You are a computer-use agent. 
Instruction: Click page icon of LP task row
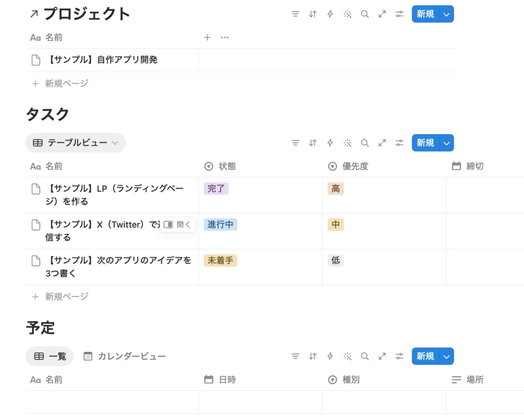click(36, 189)
